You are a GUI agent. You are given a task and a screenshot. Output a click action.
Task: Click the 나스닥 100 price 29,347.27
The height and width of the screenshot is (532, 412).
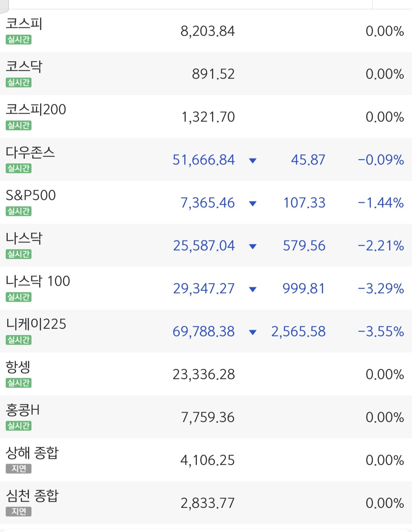click(x=204, y=288)
